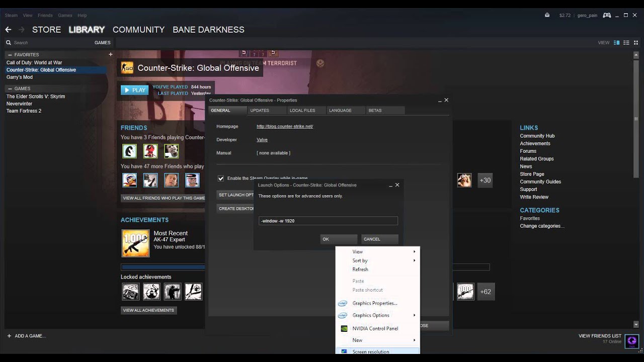Viewport: 644px width, 362px height.
Task: Switch to the LOCAL FILES tab
Action: pyautogui.click(x=306, y=110)
